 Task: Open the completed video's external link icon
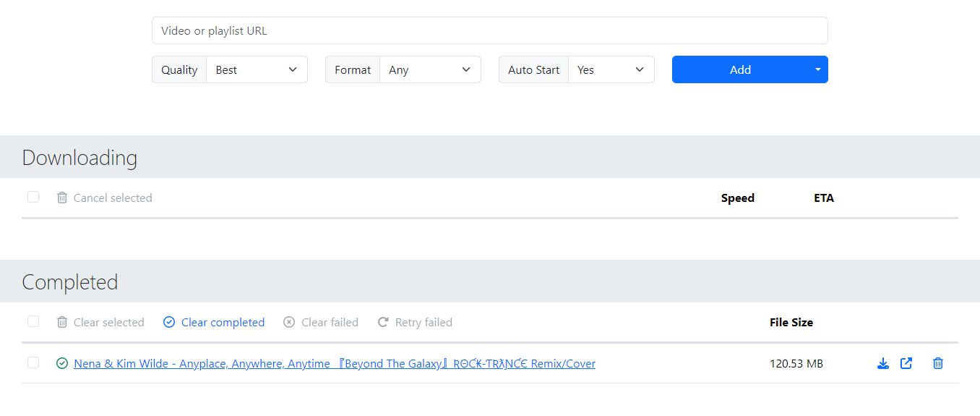coord(906,363)
